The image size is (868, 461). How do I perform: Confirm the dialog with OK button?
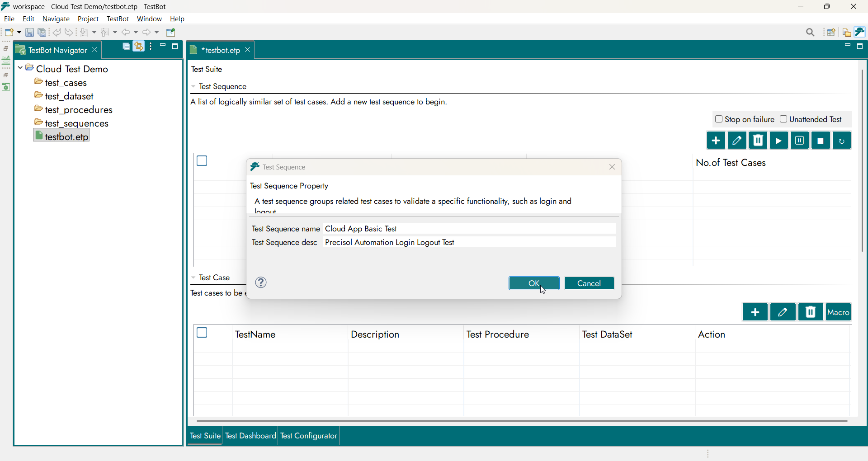click(534, 283)
